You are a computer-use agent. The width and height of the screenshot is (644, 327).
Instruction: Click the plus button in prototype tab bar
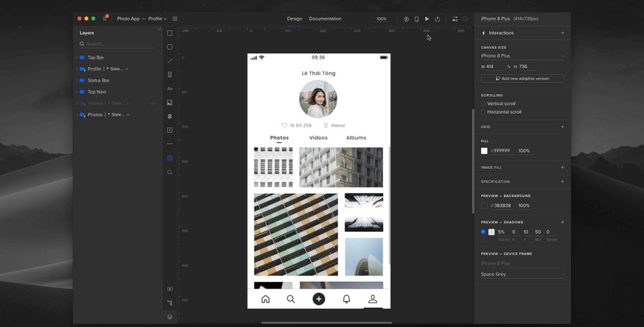coord(319,299)
